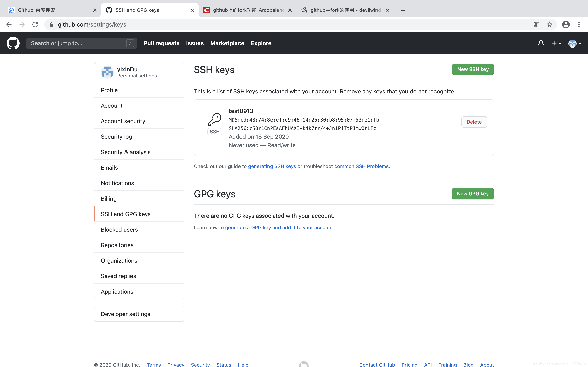588x367 pixels.
Task: Select Profile settings menu item
Action: tap(109, 90)
